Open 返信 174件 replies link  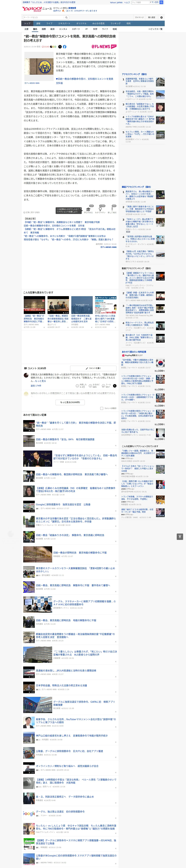tap(36, 386)
